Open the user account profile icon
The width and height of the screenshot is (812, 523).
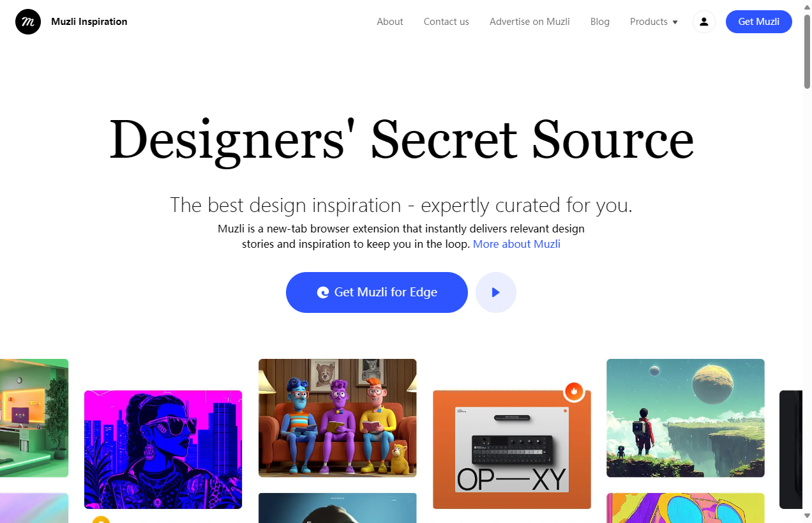704,22
